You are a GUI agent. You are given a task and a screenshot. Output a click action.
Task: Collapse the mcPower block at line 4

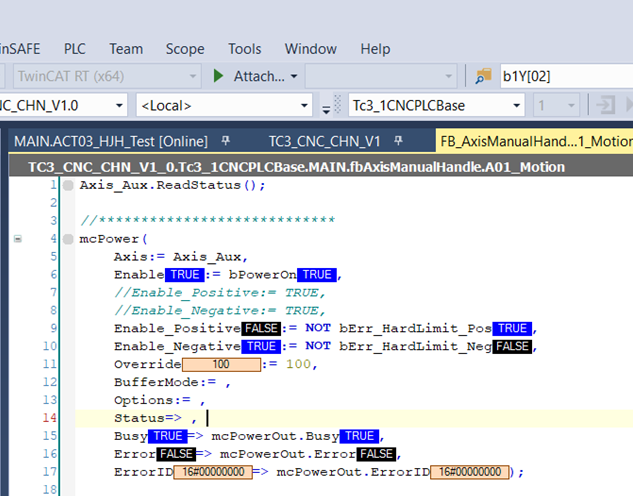point(18,239)
